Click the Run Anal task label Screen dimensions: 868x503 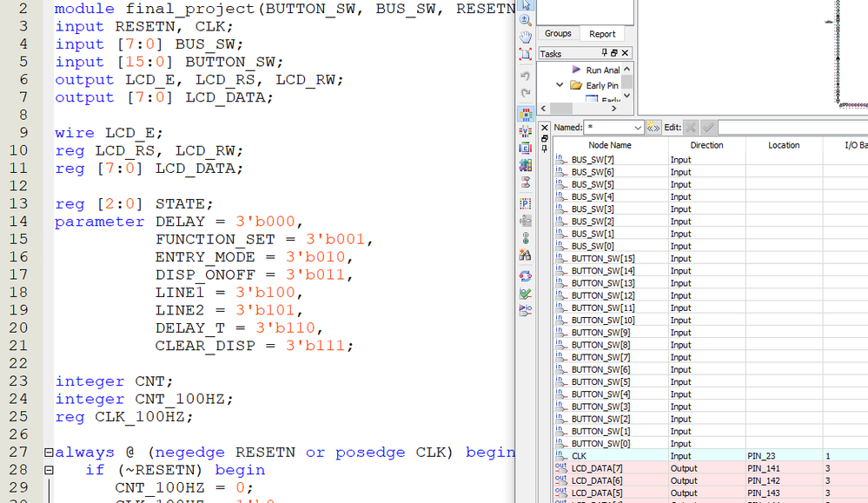pyautogui.click(x=603, y=69)
